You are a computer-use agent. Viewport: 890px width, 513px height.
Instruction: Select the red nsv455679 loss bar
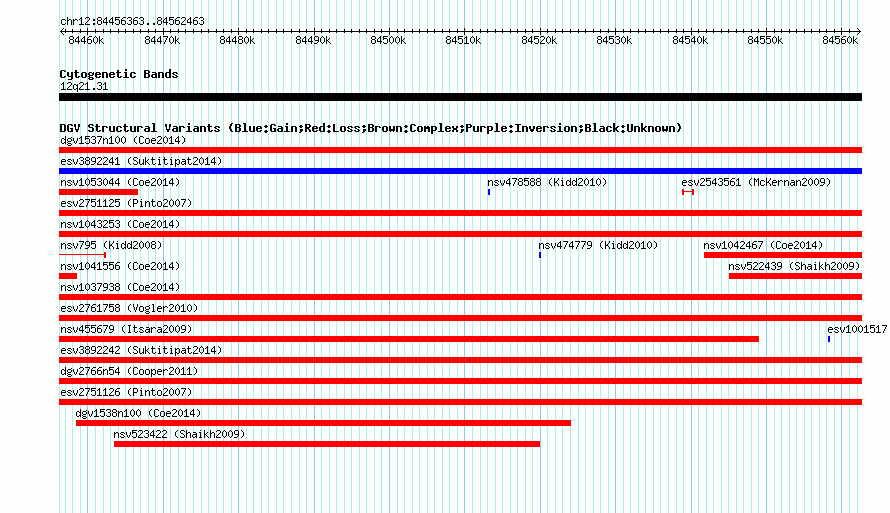tap(409, 339)
